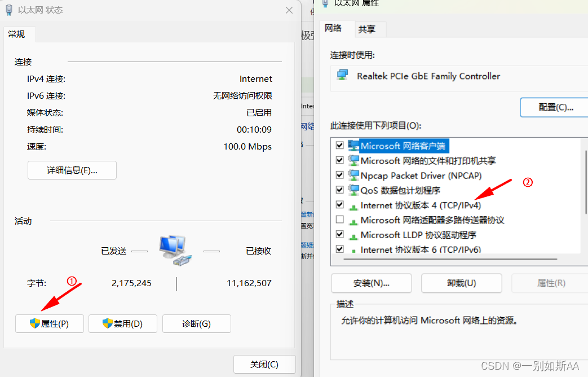Select QoS 数据包计划程序 list item

pyautogui.click(x=400, y=190)
